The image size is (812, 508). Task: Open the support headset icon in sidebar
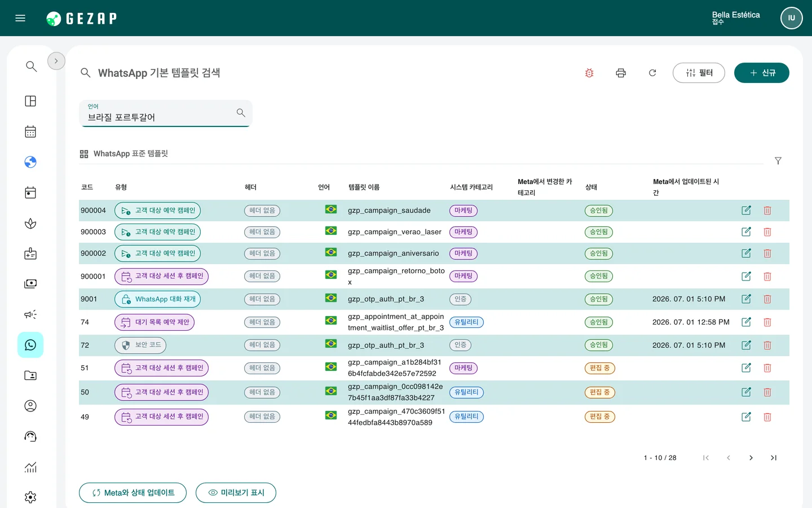tap(30, 436)
